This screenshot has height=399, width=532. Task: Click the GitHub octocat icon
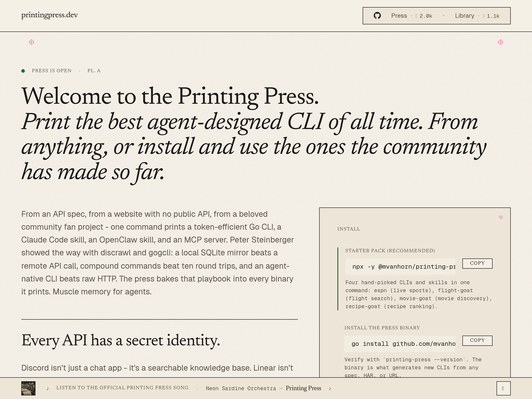[x=377, y=16]
